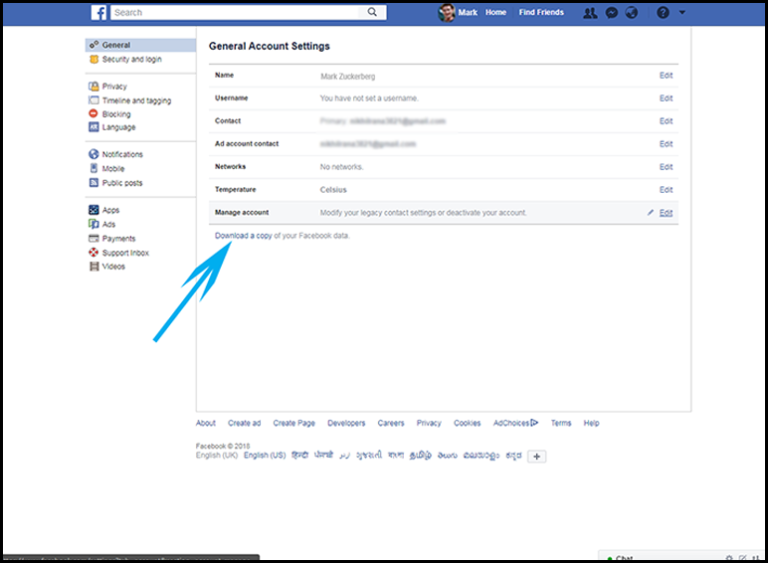
Task: Open the Messenger icon
Action: click(611, 13)
